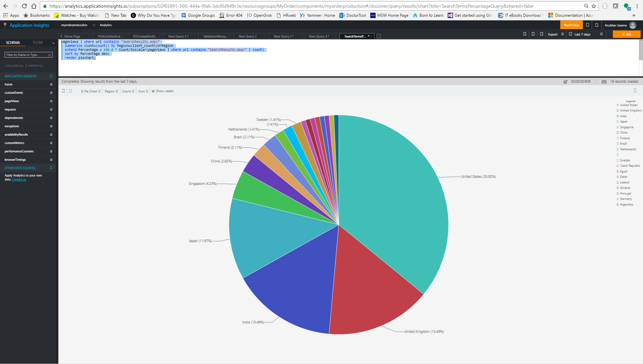Image resolution: width=643 pixels, height=364 pixels.
Task: Open Sum aggregation dropdown
Action: click(143, 91)
